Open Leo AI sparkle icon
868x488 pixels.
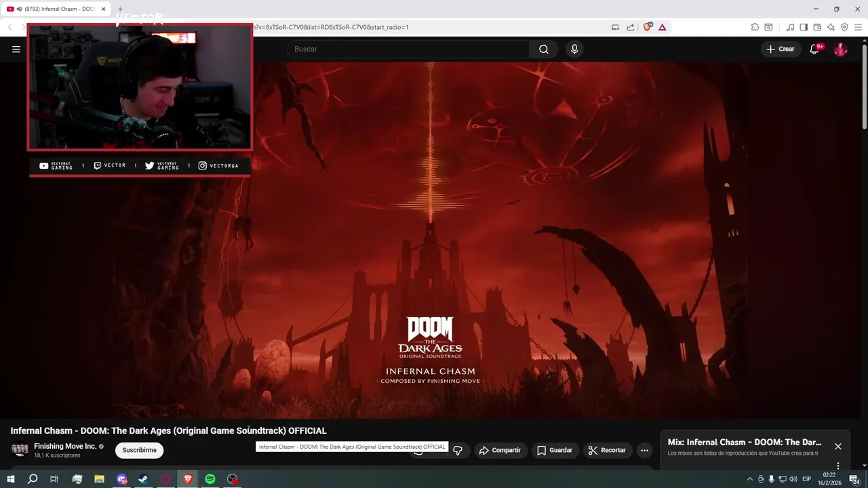tap(831, 27)
